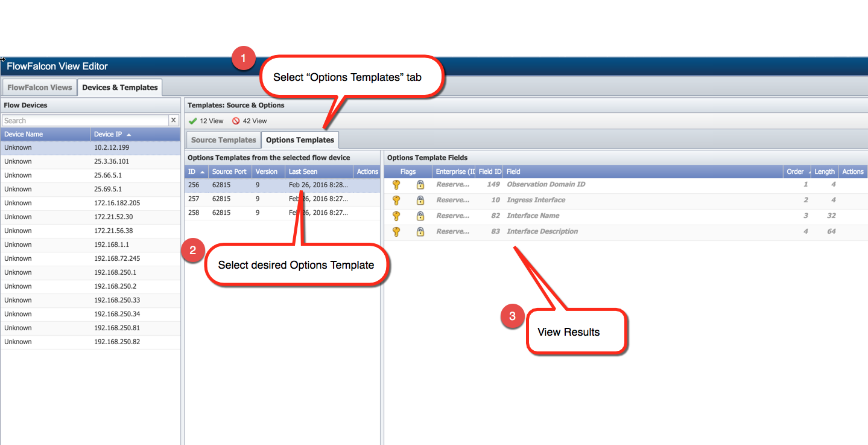
Task: Sort fields by Order column header
Action: coord(797,171)
